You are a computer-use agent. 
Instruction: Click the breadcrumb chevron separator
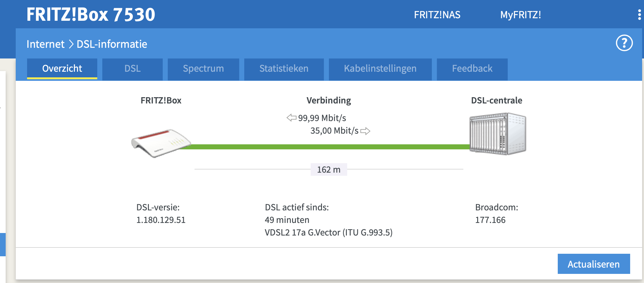pos(71,44)
